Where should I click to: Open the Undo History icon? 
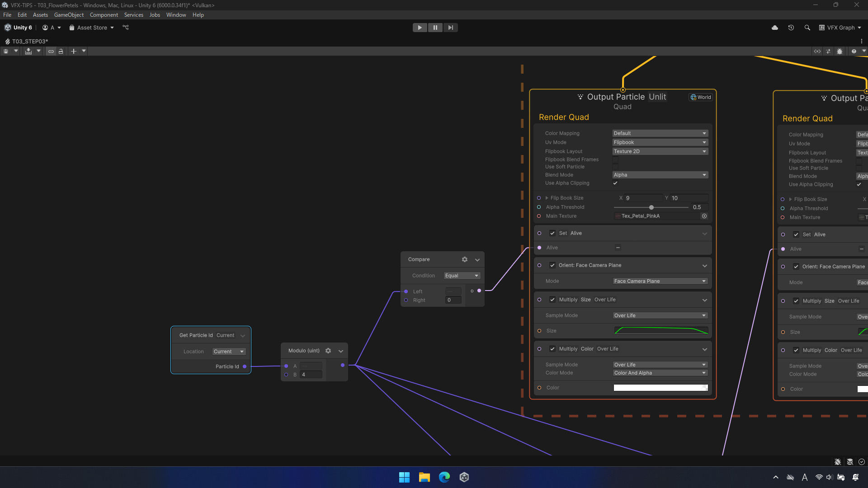tap(791, 28)
